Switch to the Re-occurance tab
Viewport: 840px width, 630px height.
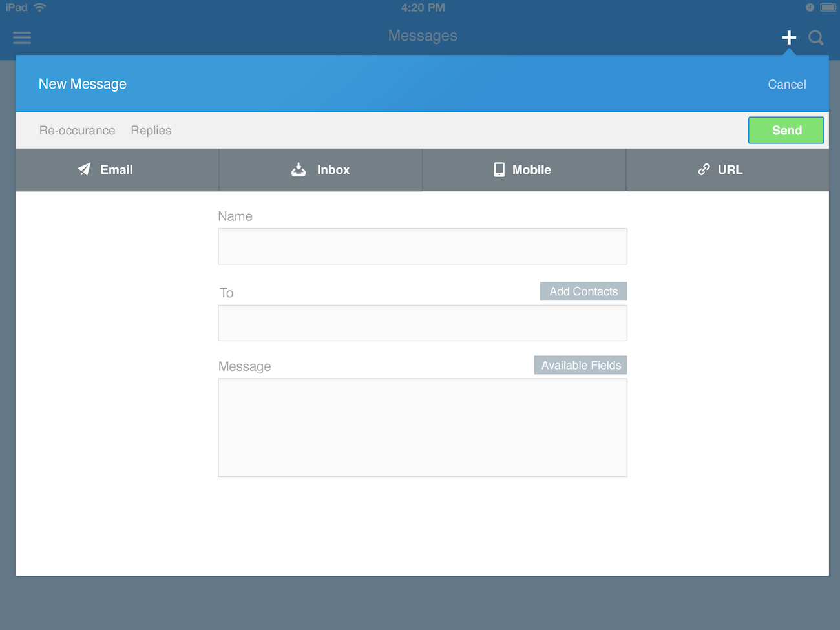click(77, 131)
